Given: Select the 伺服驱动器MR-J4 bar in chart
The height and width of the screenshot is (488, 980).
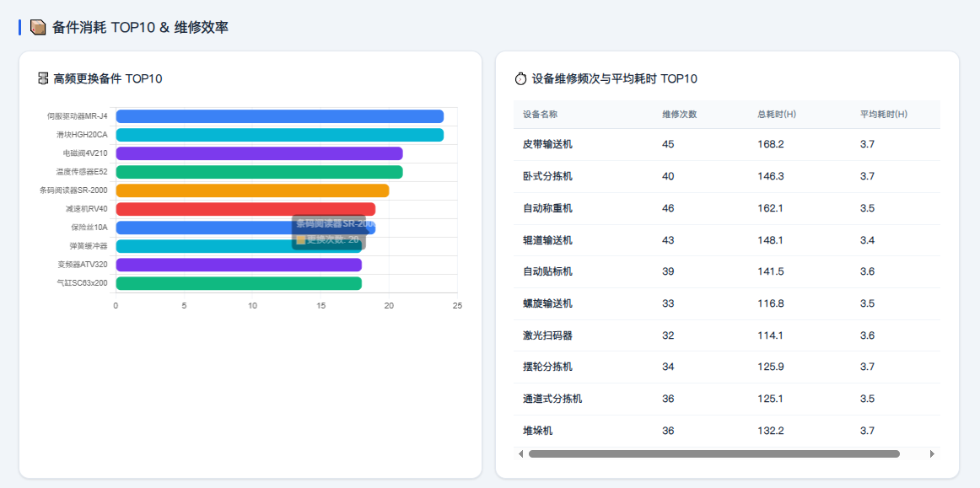Looking at the screenshot, I should point(280,116).
